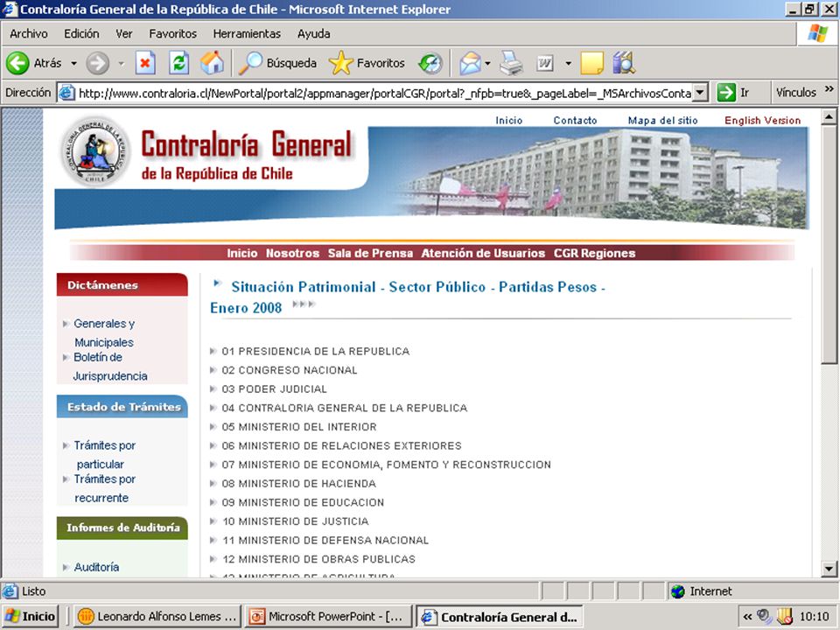Viewport: 840px width, 630px height.
Task: Open the Ayuda menu
Action: tap(313, 34)
